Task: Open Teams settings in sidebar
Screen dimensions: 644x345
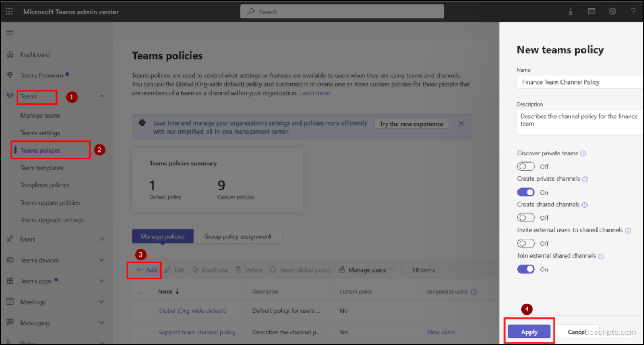Action: click(40, 133)
